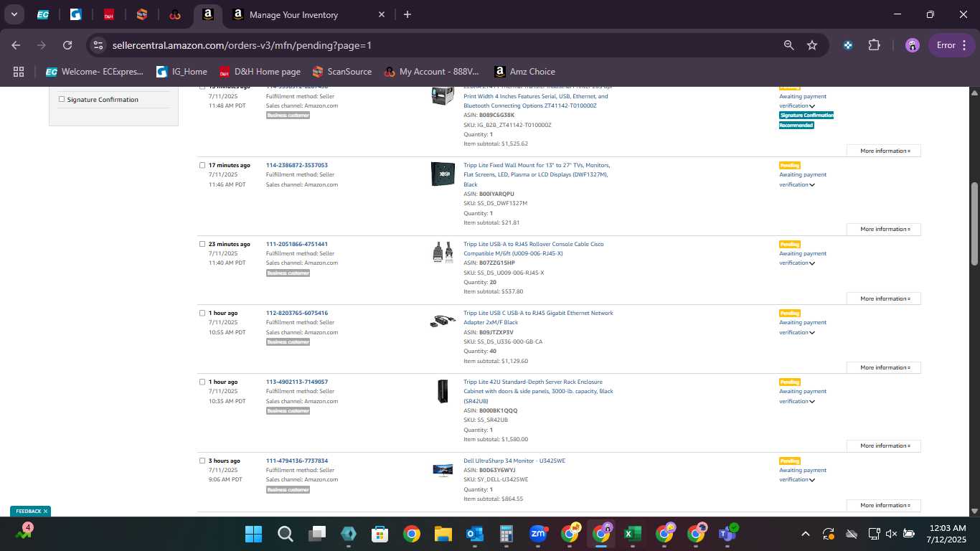Go back to previous page

(x=16, y=45)
